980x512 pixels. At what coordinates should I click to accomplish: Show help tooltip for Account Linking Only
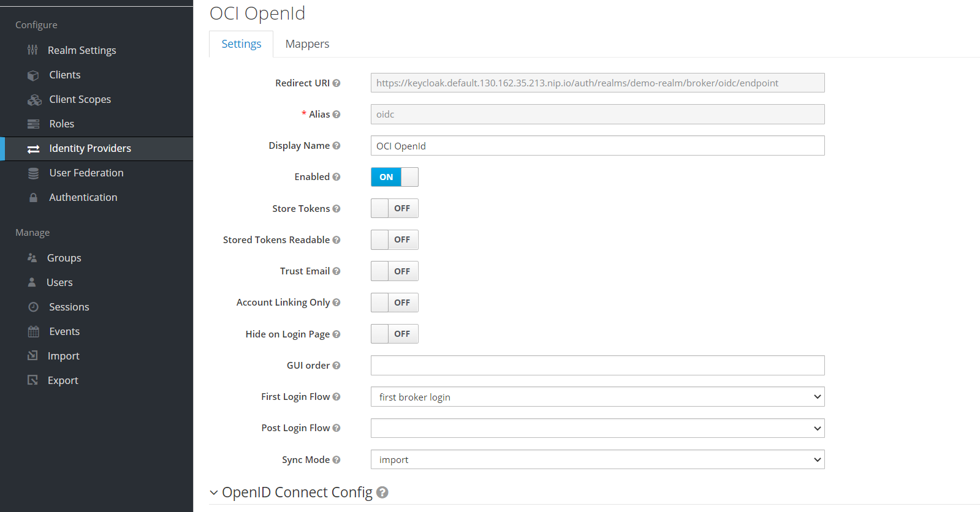pos(336,303)
